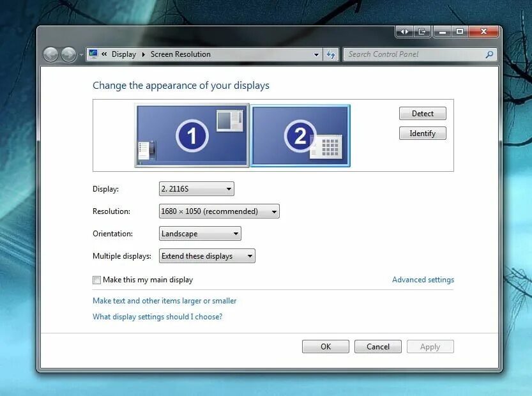532x396 pixels.
Task: Click the Detect button
Action: point(422,113)
